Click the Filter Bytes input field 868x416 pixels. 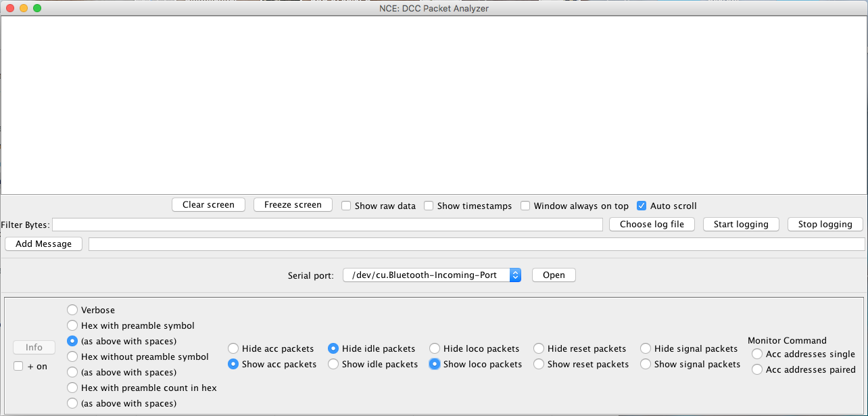click(327, 225)
